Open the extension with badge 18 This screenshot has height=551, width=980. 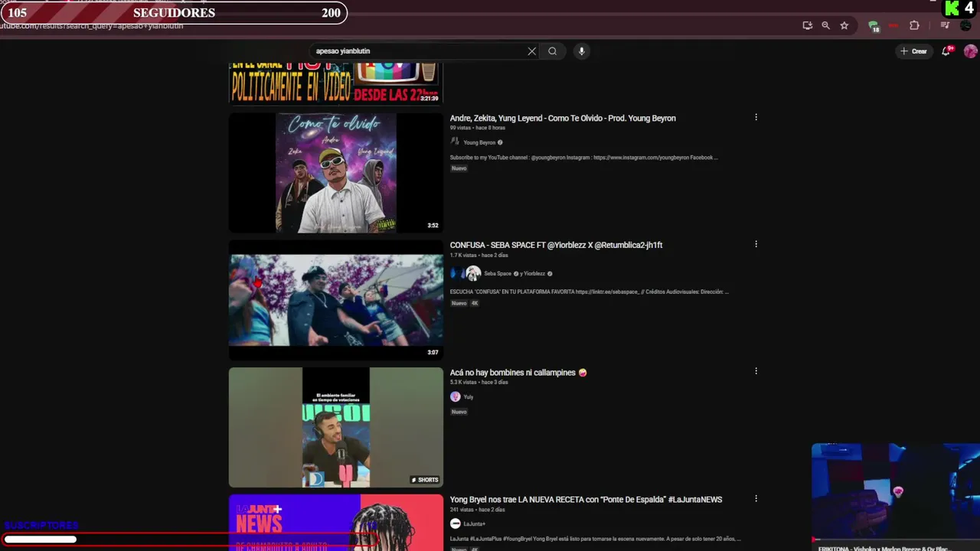[x=874, y=26]
